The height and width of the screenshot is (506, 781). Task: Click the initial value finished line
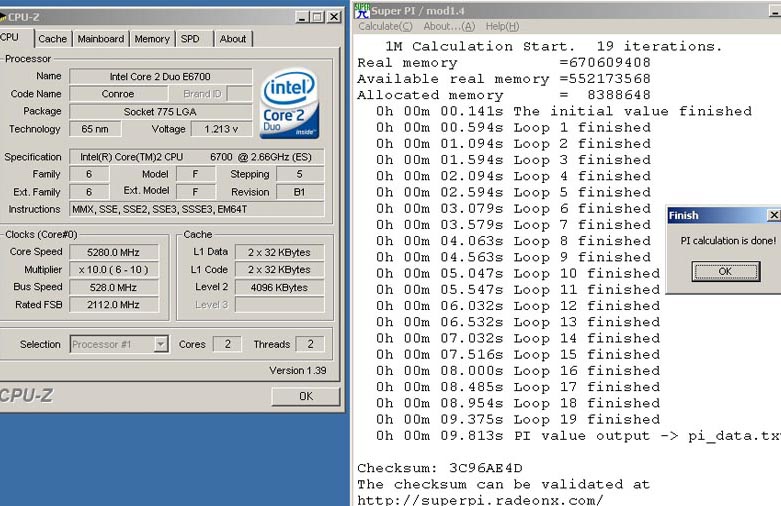pyautogui.click(x=564, y=111)
